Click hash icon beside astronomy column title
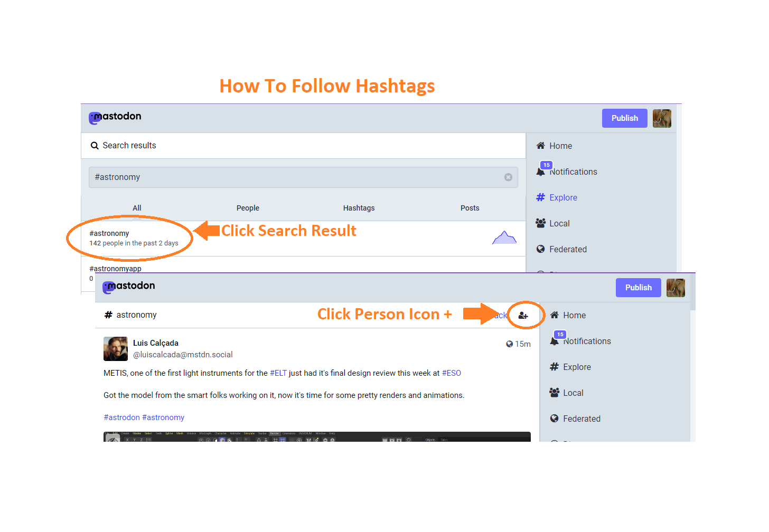769x532 pixels. (x=108, y=315)
